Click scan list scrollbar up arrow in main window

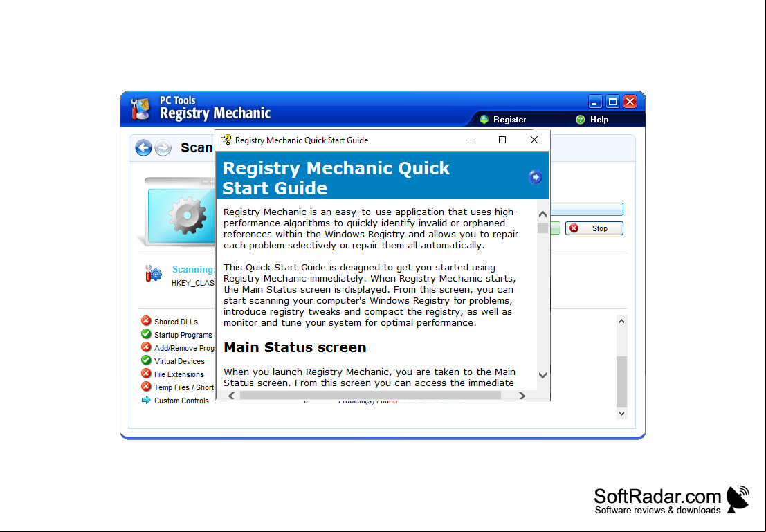(x=621, y=321)
